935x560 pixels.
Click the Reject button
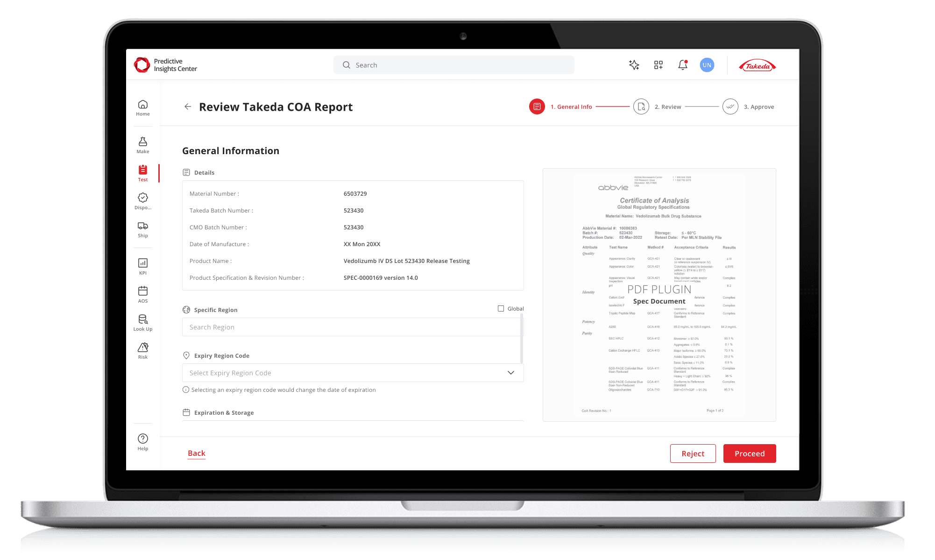click(693, 454)
